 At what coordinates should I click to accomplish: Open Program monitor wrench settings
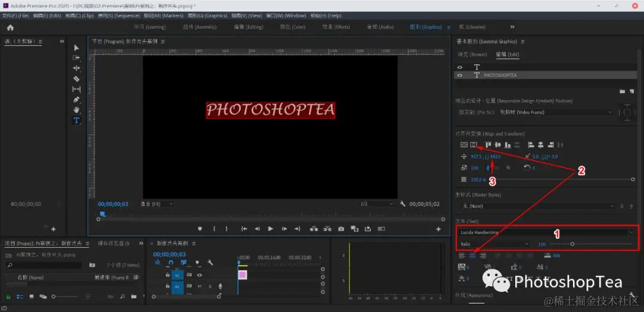402,204
